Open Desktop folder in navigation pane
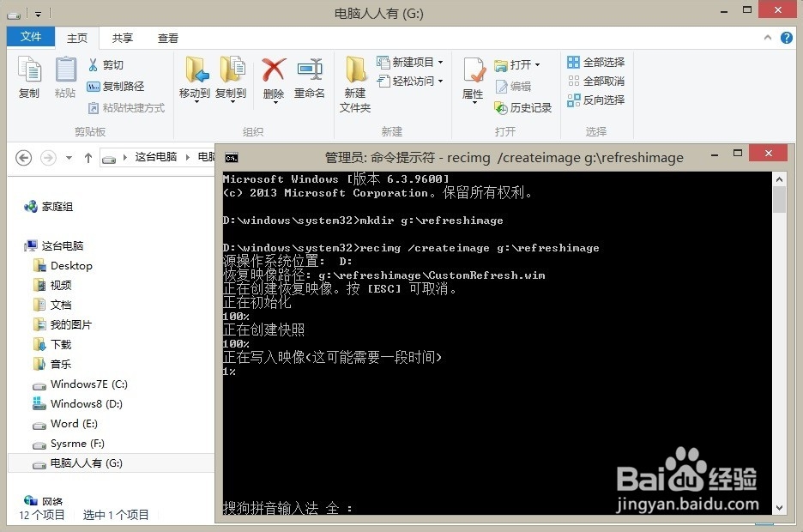Viewport: 803px width, 532px height. point(63,266)
